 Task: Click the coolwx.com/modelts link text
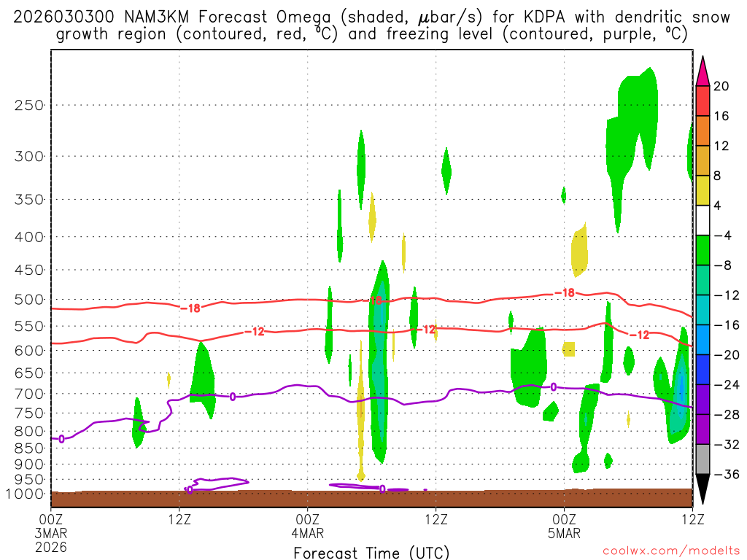point(671,551)
